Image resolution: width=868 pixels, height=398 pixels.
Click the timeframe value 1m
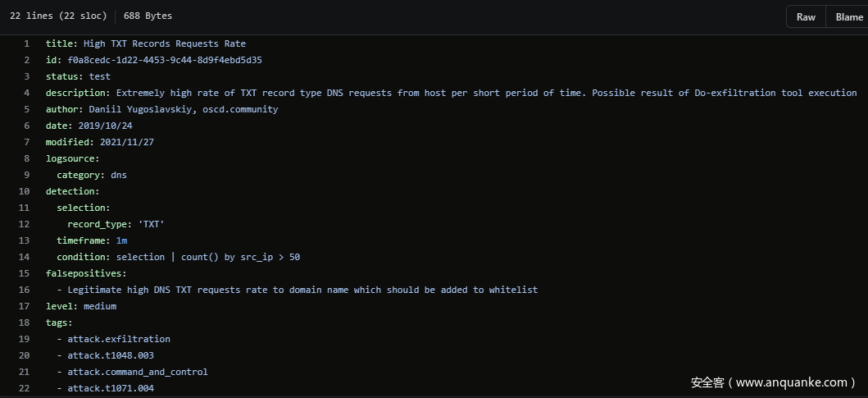point(121,240)
